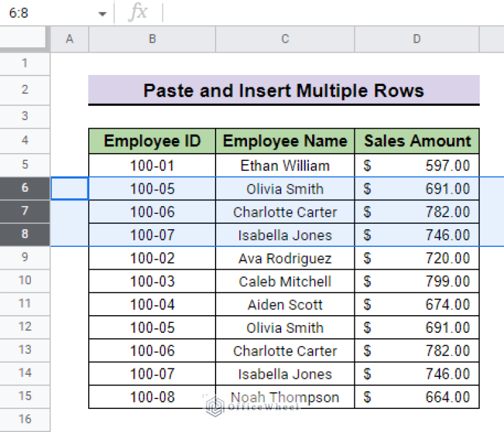
Task: Open the name box dropdown arrow
Action: pos(103,14)
